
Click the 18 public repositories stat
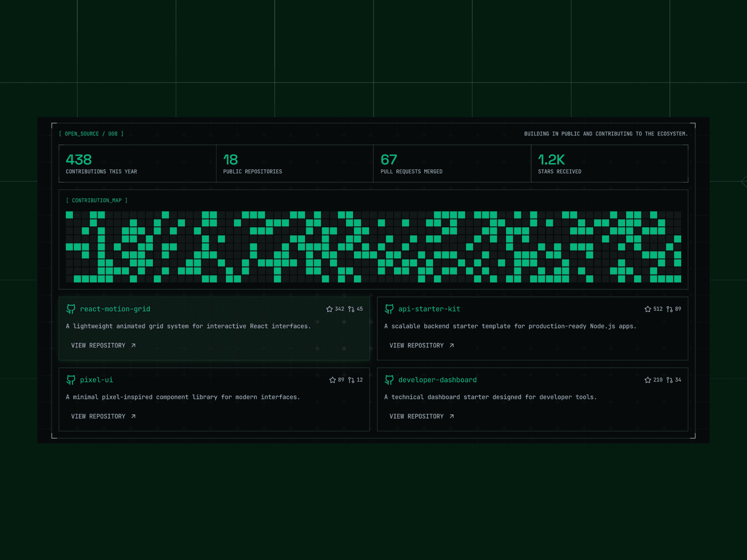(x=295, y=164)
